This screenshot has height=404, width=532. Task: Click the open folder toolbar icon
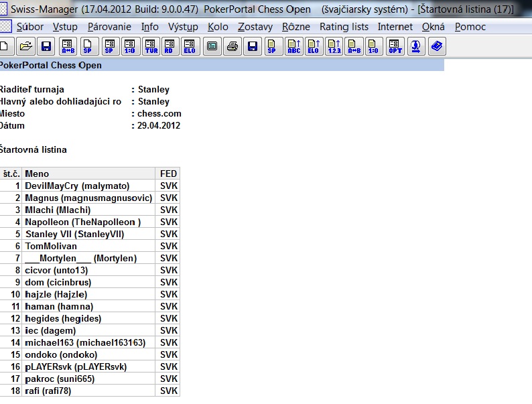[25, 46]
